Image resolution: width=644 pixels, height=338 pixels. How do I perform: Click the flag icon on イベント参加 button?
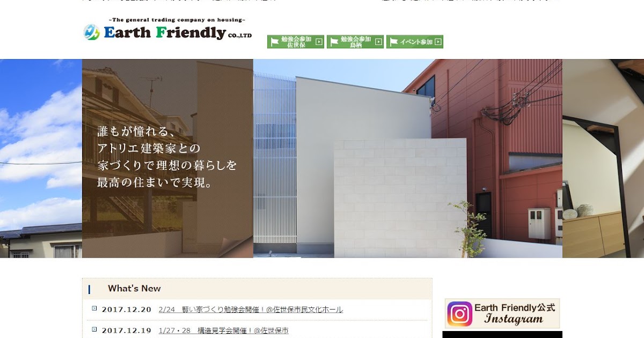coord(394,42)
